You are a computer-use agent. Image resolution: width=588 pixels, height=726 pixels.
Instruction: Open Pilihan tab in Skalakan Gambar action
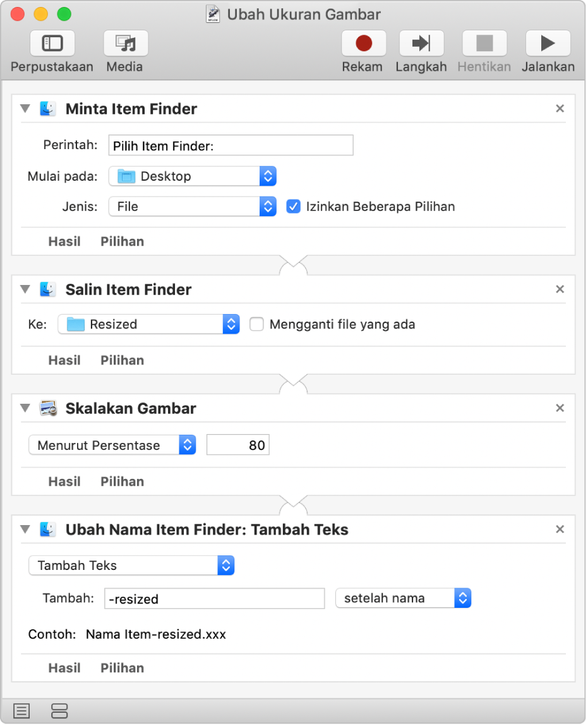coord(122,481)
